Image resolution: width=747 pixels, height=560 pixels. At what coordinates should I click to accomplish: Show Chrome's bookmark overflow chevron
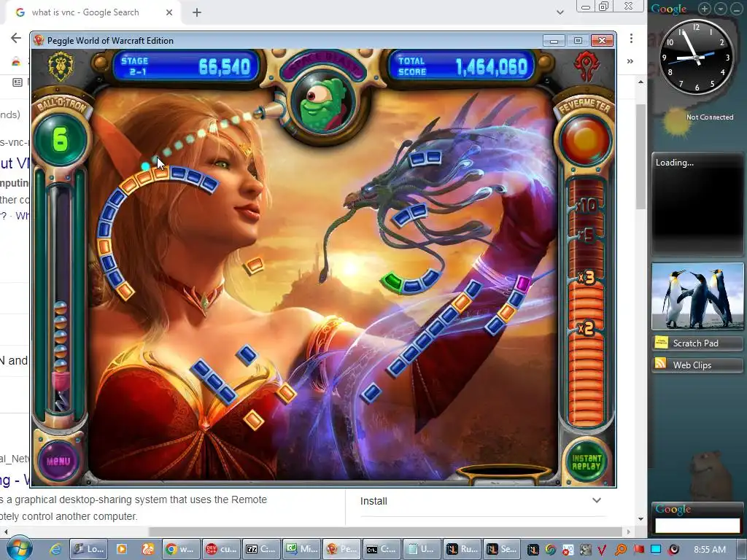point(630,61)
